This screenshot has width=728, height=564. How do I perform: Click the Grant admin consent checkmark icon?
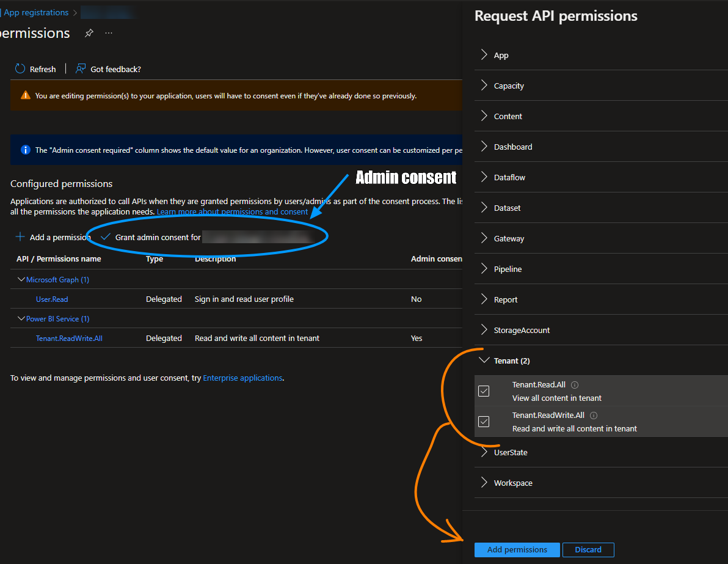pyautogui.click(x=106, y=237)
